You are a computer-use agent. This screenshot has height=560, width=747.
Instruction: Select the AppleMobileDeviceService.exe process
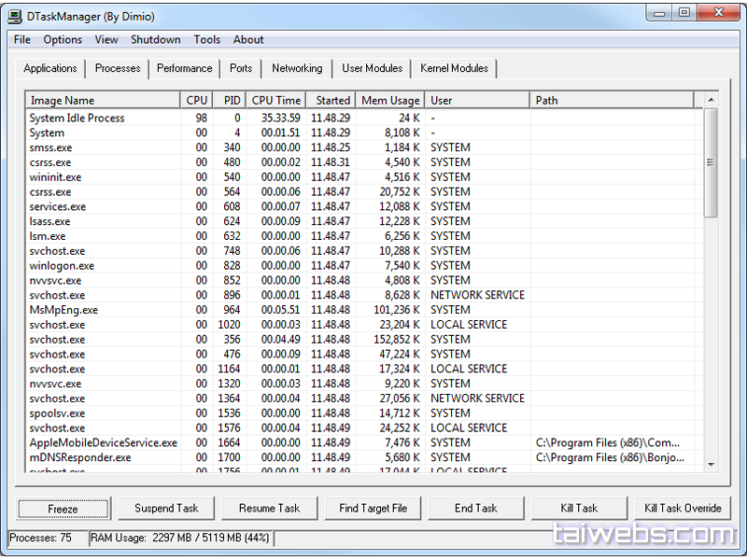point(103,442)
